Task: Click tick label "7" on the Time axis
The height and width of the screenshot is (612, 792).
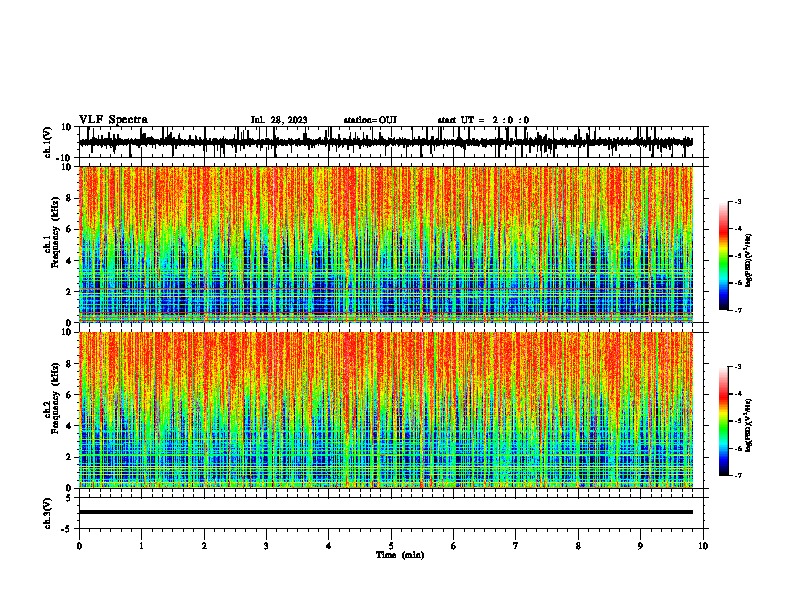Action: click(516, 546)
